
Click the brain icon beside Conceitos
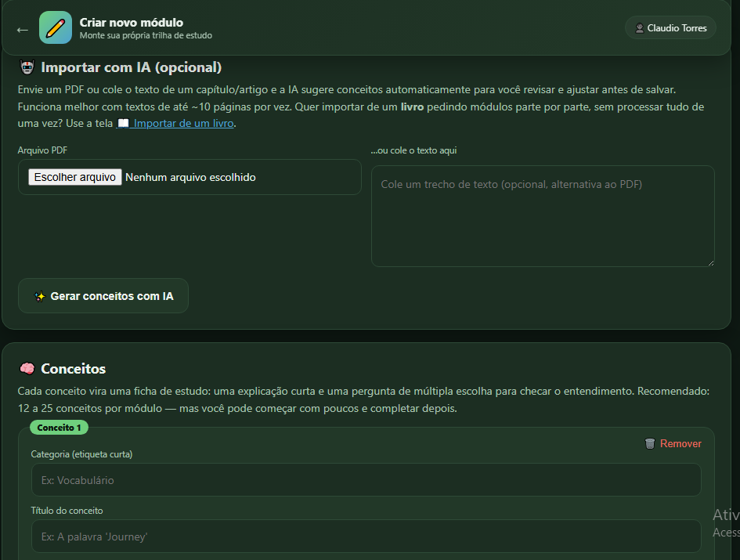(27, 368)
